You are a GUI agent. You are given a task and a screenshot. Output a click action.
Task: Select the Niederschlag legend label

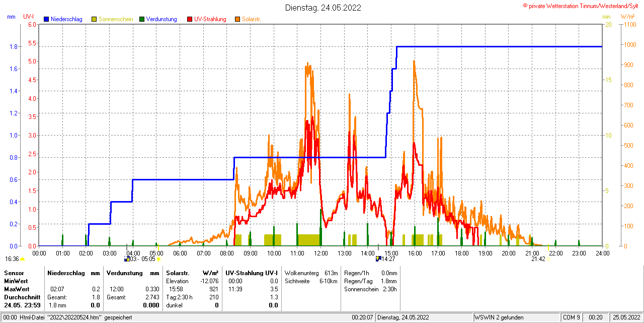(x=66, y=19)
